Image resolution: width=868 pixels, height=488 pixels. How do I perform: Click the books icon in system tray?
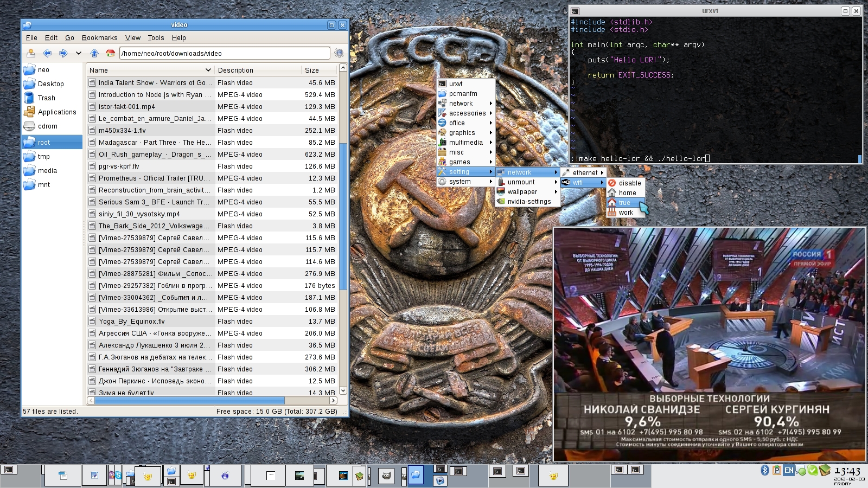pyautogui.click(x=825, y=470)
